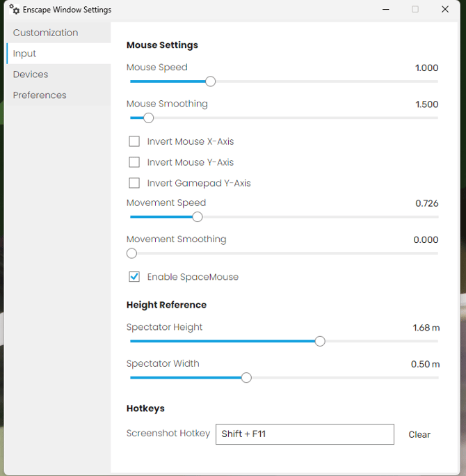
Task: Click the Mouse Speed slider handle
Action: [x=211, y=81]
